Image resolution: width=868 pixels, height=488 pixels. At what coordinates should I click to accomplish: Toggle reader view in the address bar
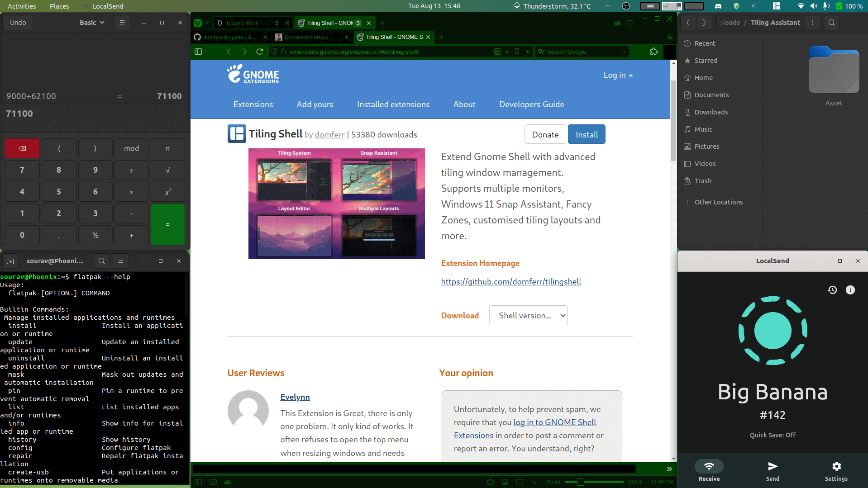pos(507,52)
